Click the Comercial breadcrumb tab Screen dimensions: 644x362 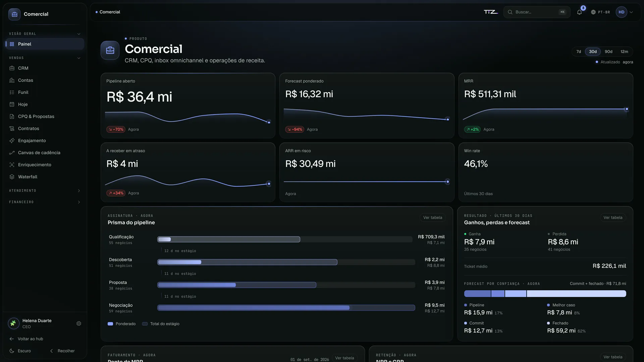coord(108,12)
